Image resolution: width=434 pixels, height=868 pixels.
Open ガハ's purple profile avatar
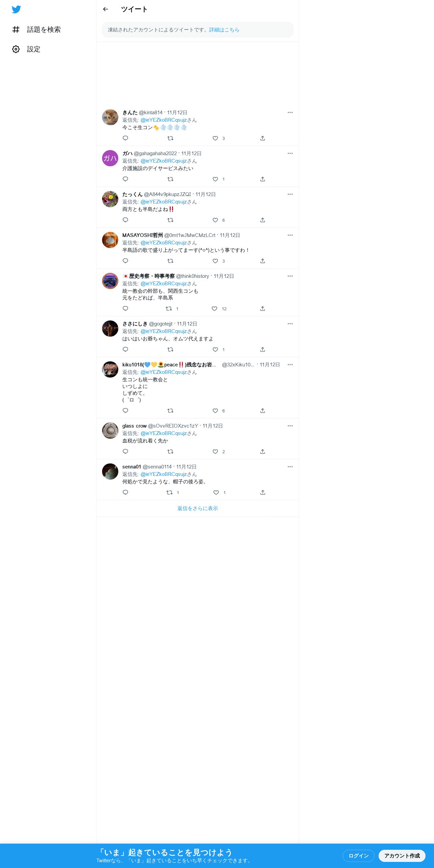tap(110, 158)
